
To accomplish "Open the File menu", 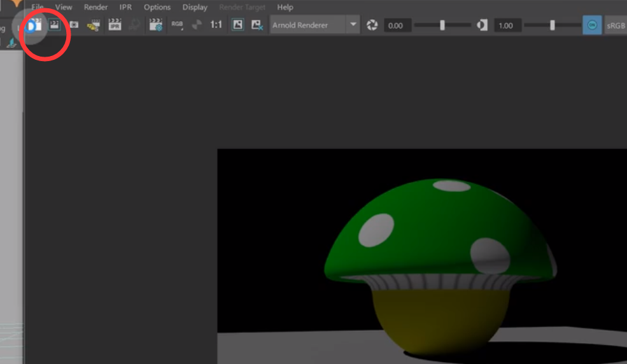I will click(38, 7).
